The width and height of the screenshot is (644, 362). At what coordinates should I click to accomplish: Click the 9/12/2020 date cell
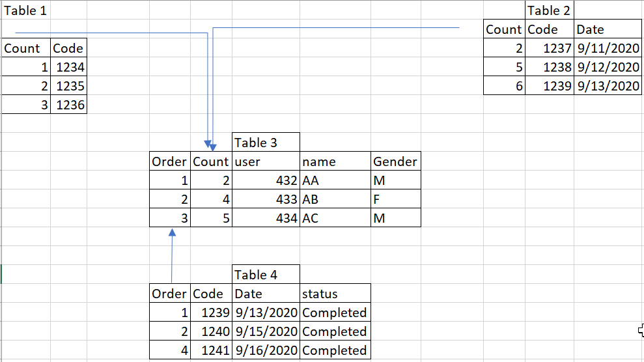point(608,67)
